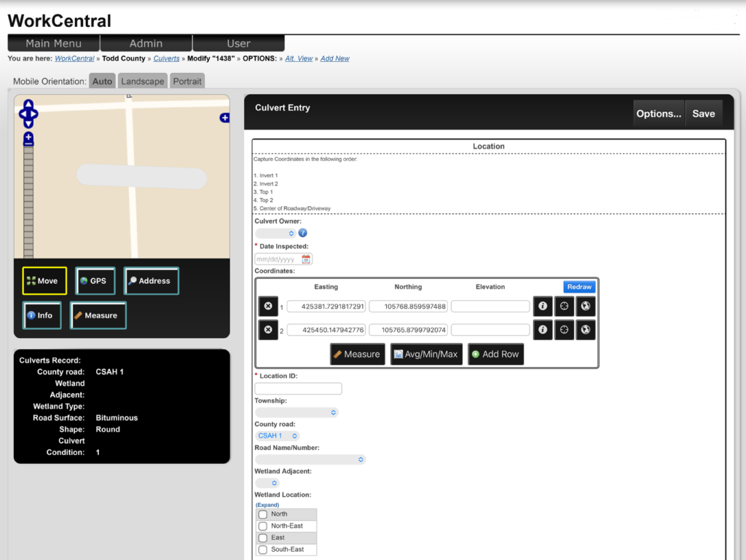Viewport: 746px width, 560px height.
Task: Open the Address search tool
Action: tap(151, 280)
